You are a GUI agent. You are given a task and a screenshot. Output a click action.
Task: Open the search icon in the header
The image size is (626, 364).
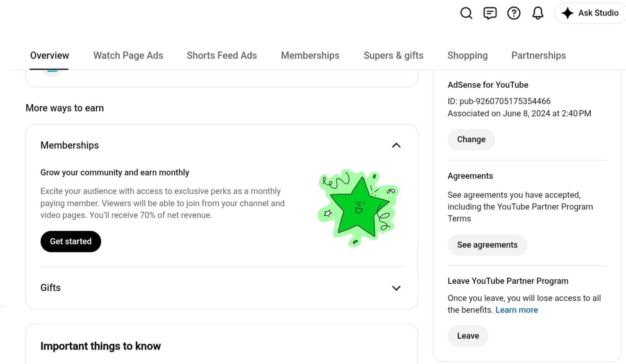point(466,13)
